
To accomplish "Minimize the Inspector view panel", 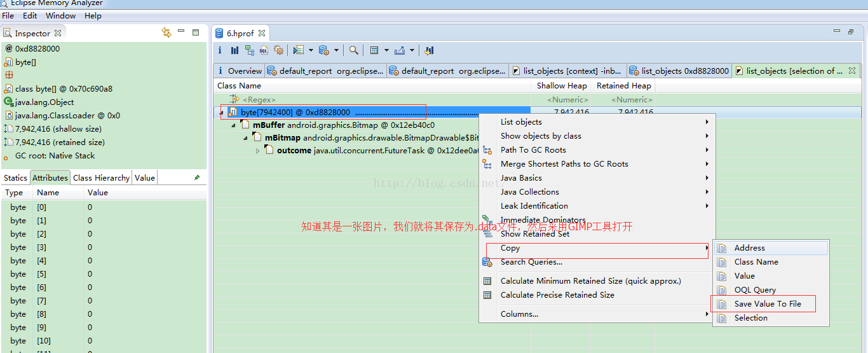I will [x=181, y=32].
